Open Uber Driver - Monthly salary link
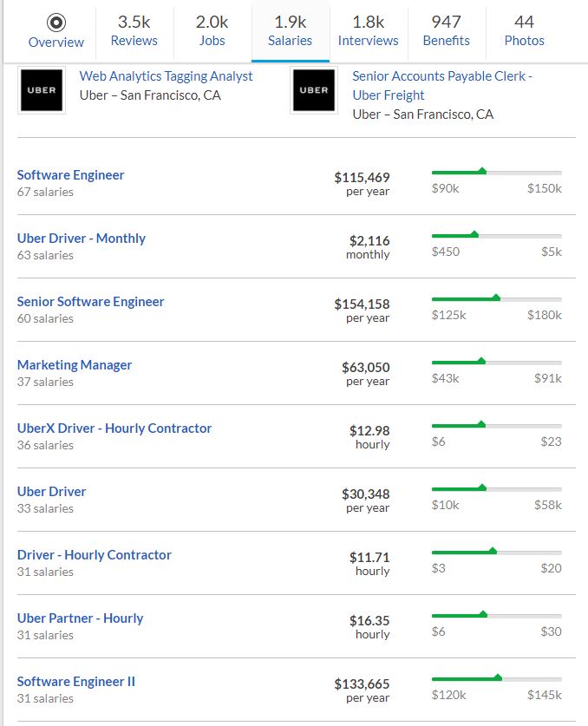 click(x=81, y=239)
